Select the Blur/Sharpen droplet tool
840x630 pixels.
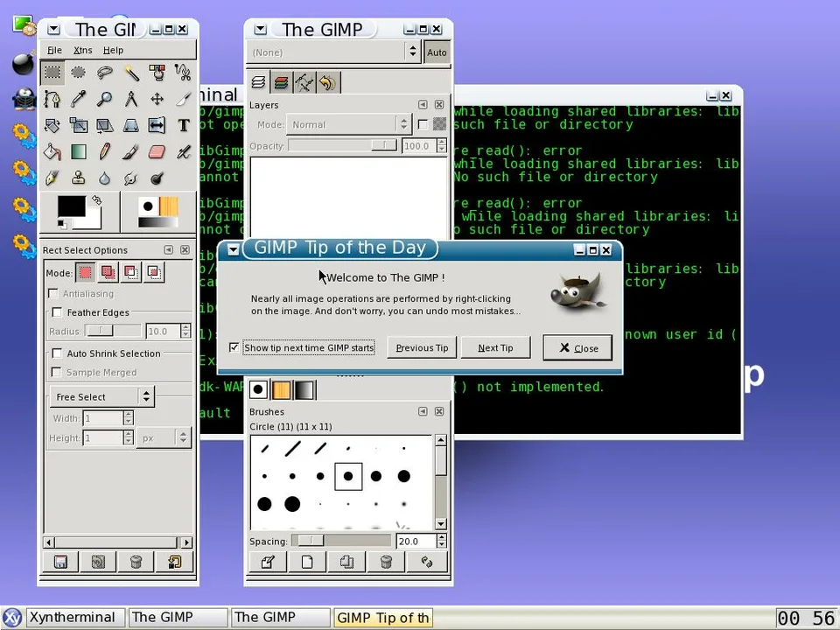[104, 178]
